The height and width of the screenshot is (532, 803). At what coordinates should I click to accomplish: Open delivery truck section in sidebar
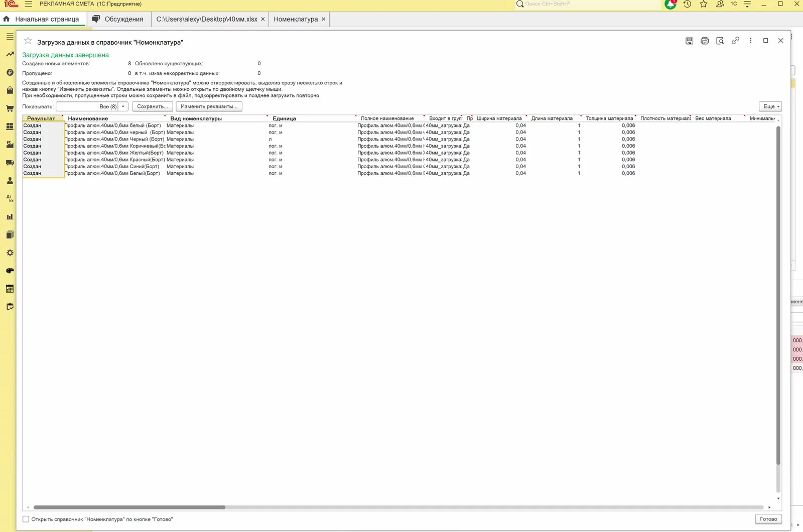click(10, 163)
